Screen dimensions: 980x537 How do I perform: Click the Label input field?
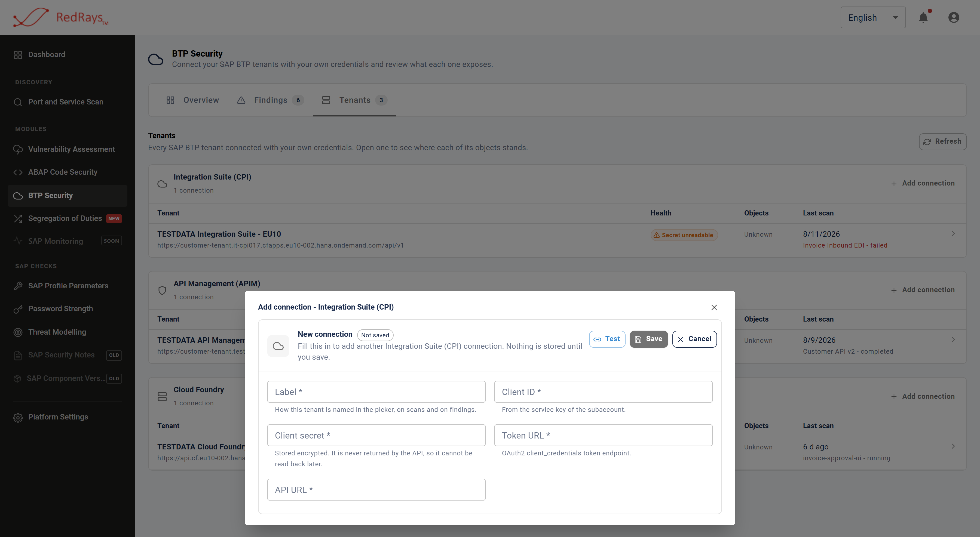click(x=376, y=392)
